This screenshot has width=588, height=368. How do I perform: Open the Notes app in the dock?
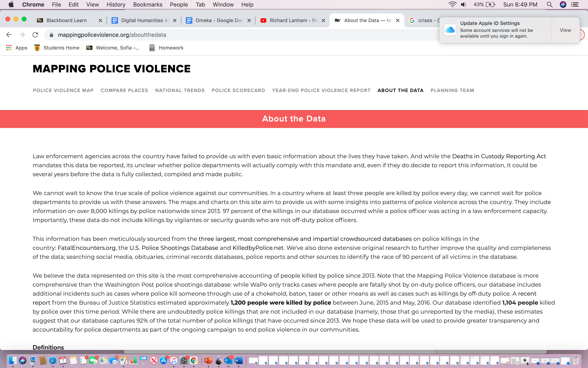click(73, 360)
